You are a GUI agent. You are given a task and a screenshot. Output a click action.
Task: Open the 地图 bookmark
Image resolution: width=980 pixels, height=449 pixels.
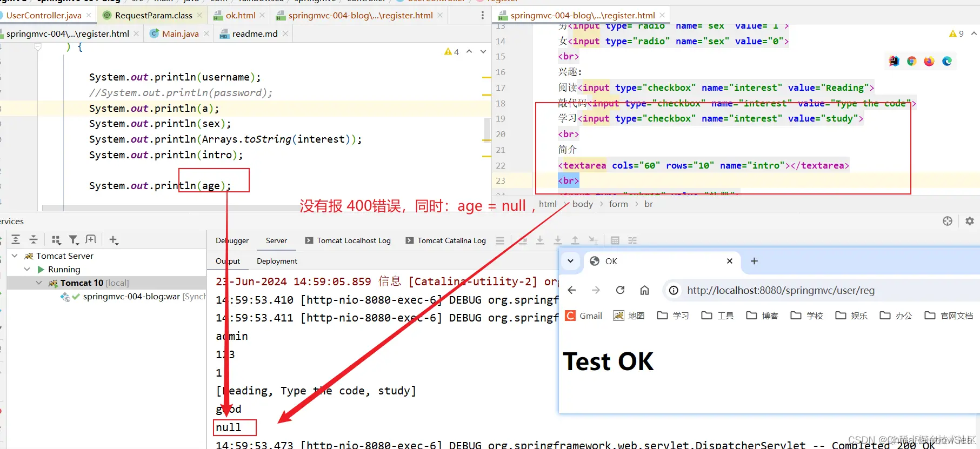coord(629,316)
